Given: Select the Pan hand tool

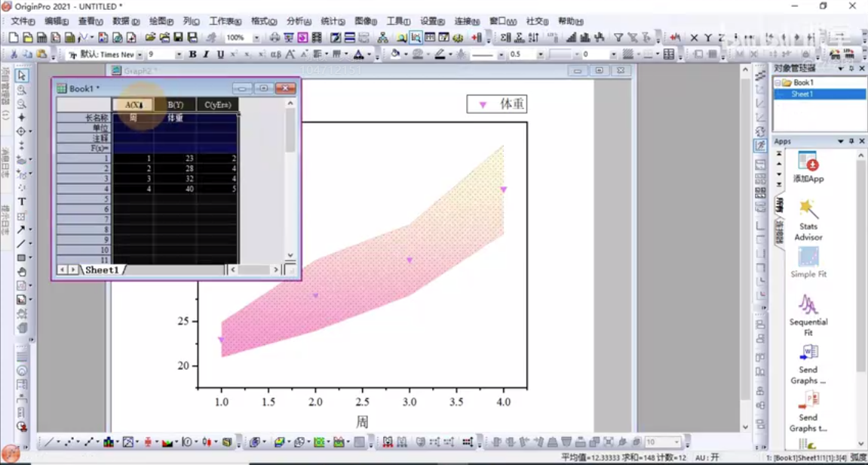Looking at the screenshot, I should [22, 272].
